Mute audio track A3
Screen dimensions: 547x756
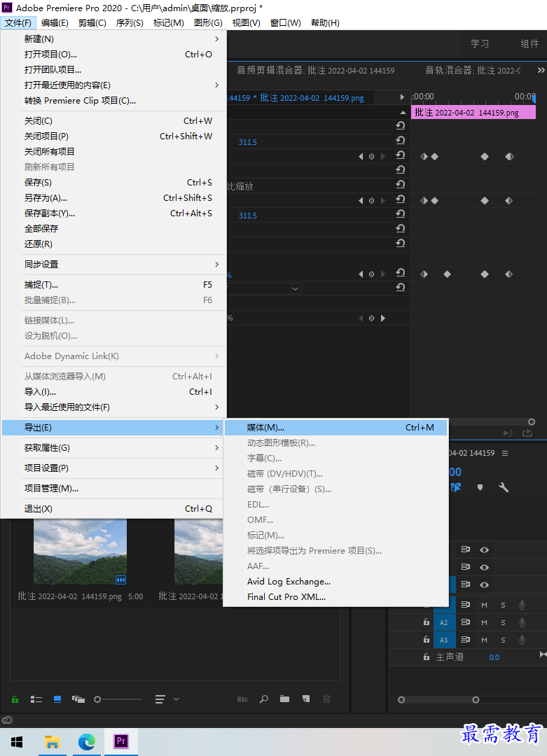(x=484, y=640)
